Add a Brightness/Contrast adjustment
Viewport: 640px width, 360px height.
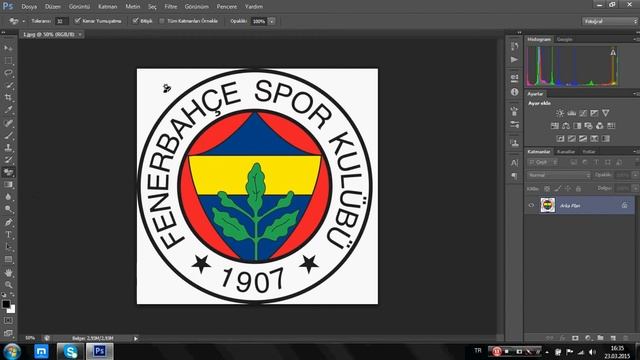point(560,113)
